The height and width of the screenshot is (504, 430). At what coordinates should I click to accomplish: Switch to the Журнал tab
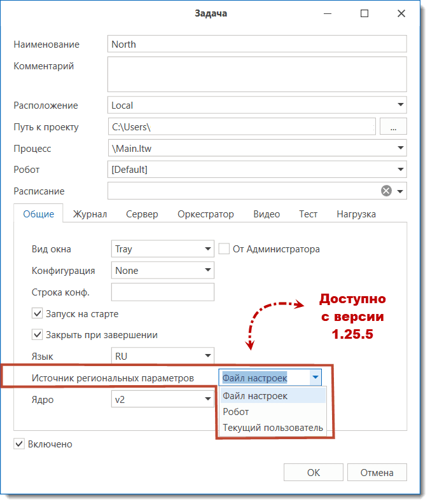click(x=90, y=214)
